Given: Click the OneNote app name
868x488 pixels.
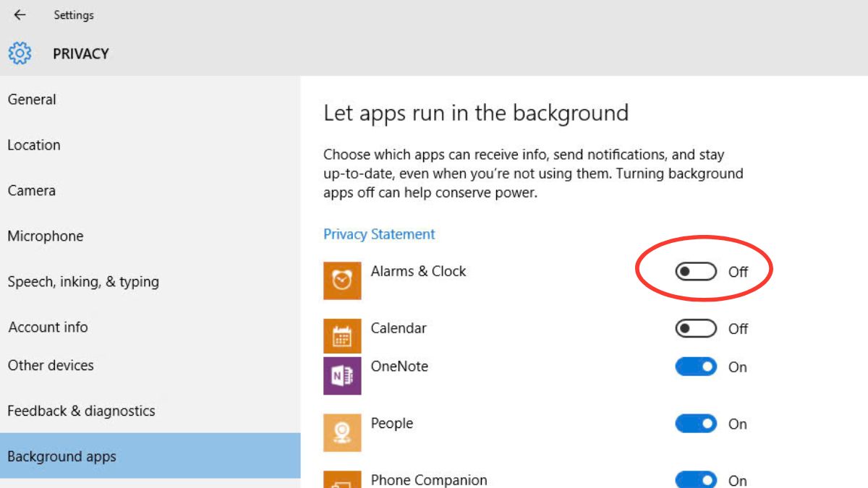Looking at the screenshot, I should (399, 367).
